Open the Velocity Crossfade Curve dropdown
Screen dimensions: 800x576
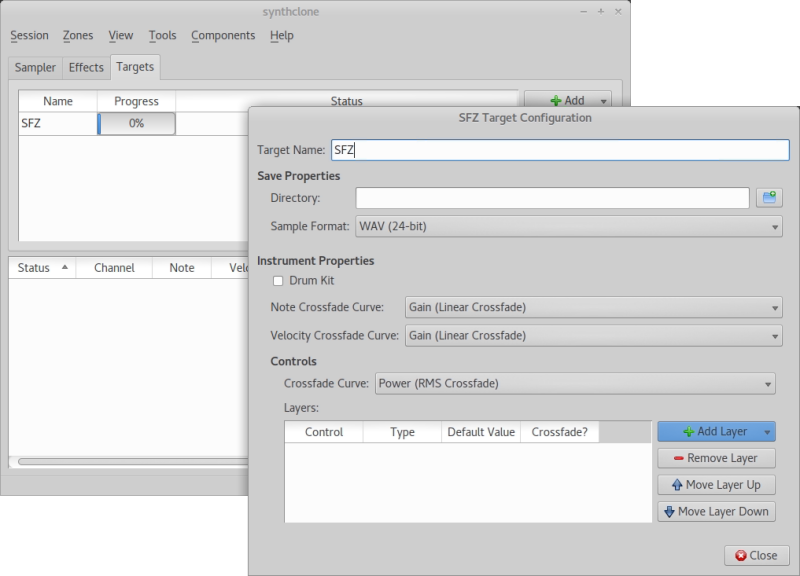(593, 336)
